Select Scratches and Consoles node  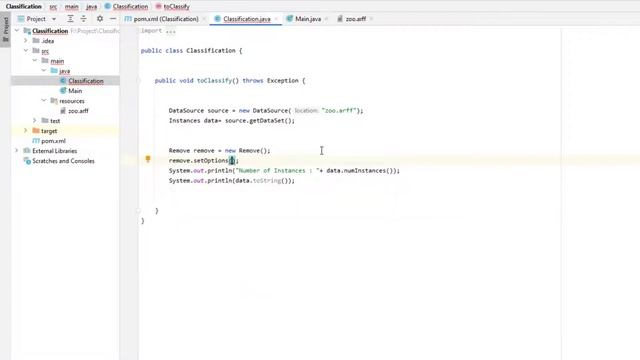[x=63, y=161]
